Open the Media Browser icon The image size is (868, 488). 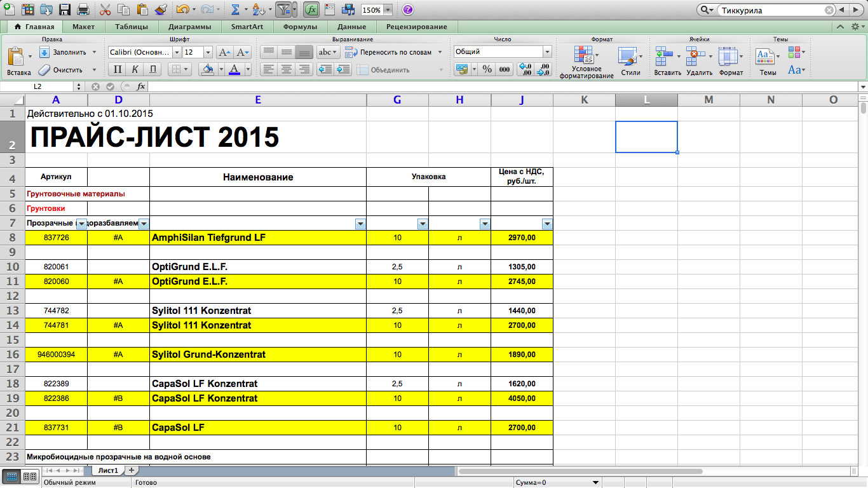[x=348, y=10]
